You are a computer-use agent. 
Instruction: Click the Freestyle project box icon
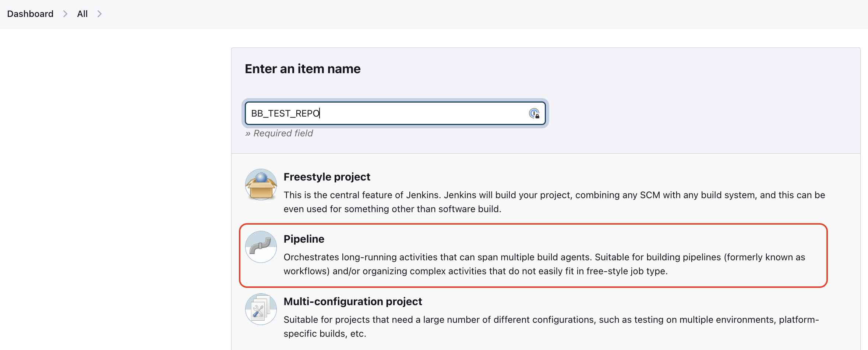pyautogui.click(x=261, y=185)
